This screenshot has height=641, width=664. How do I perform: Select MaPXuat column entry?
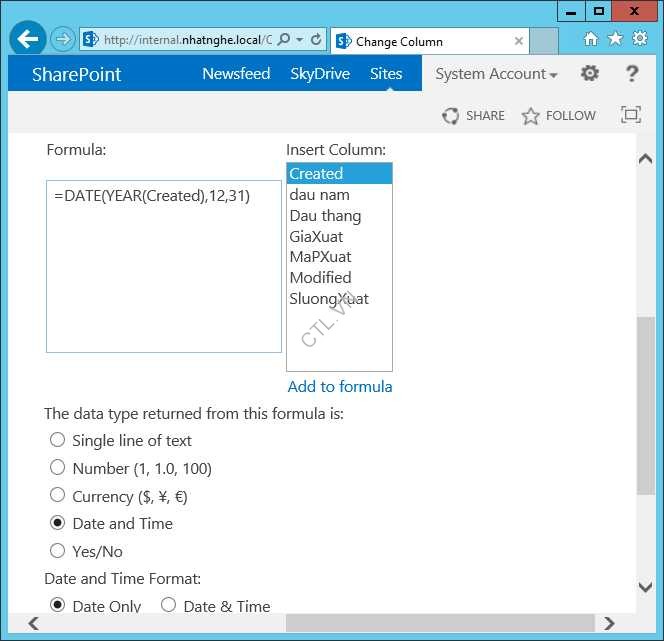[x=340, y=257]
